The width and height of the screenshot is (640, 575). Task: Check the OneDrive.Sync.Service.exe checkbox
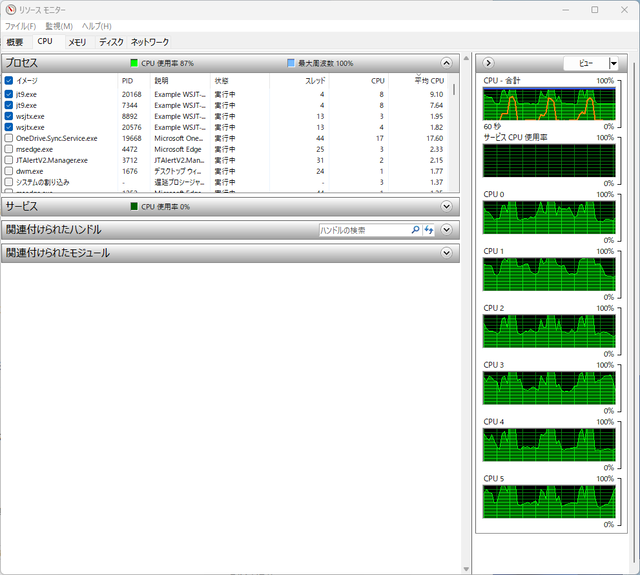[9, 138]
